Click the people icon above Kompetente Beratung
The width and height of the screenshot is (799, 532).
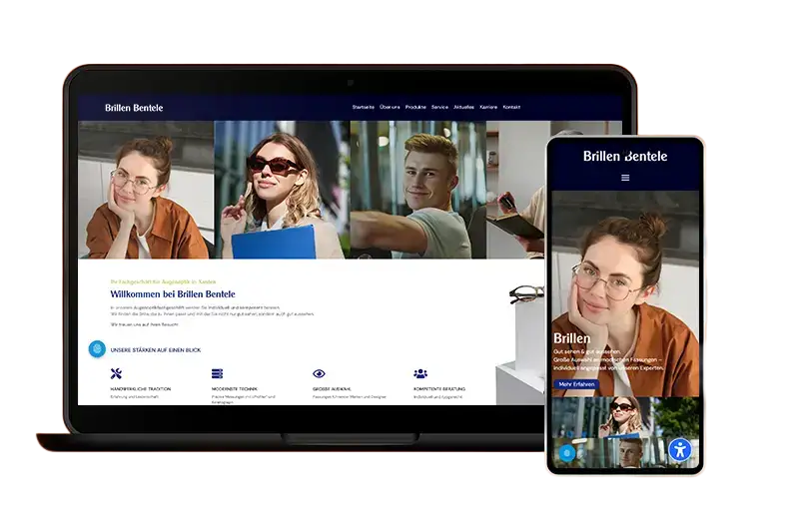coord(419,374)
